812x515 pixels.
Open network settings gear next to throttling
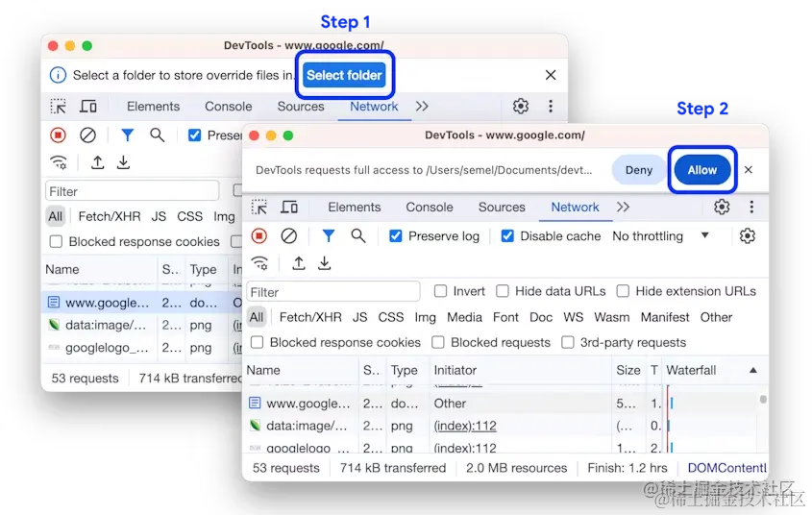[x=748, y=236]
